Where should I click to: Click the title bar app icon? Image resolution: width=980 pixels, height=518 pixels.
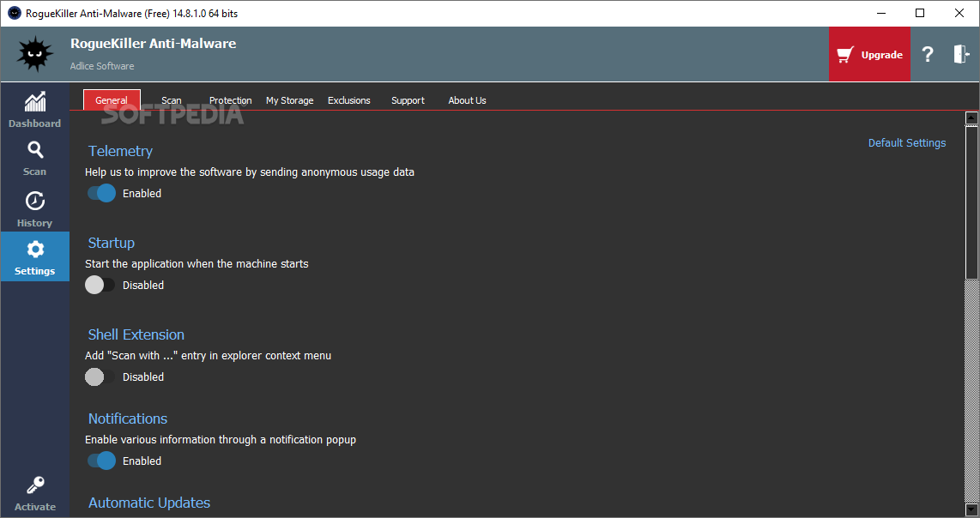click(14, 13)
